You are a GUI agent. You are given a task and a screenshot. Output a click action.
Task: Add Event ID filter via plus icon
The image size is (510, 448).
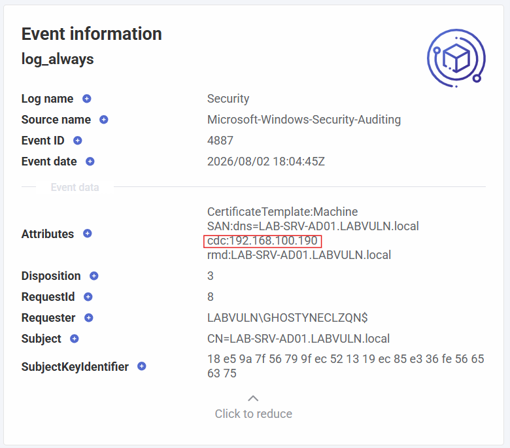coord(78,141)
